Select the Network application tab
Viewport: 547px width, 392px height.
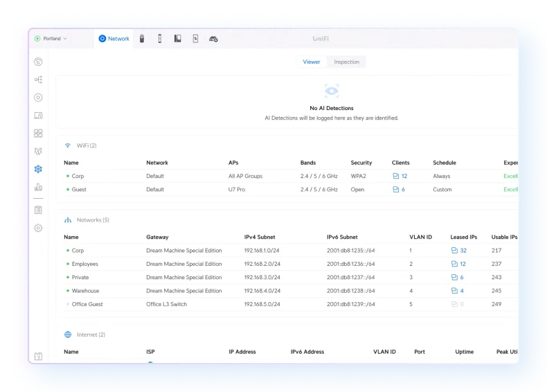[x=114, y=38]
